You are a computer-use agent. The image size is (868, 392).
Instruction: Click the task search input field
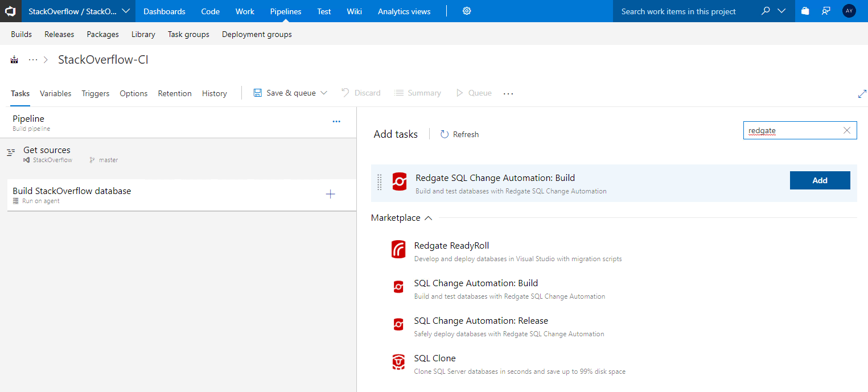pyautogui.click(x=800, y=130)
